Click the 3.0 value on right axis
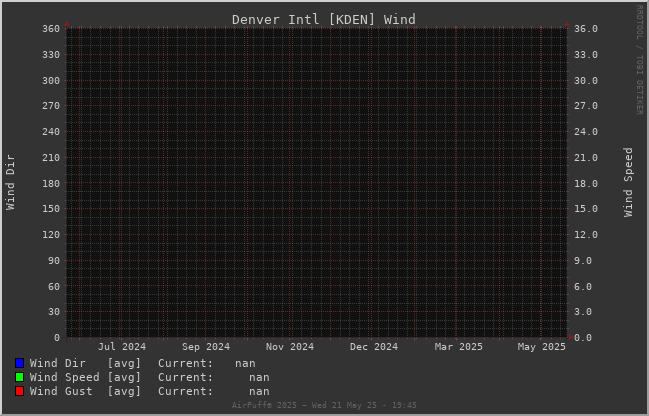 583,312
